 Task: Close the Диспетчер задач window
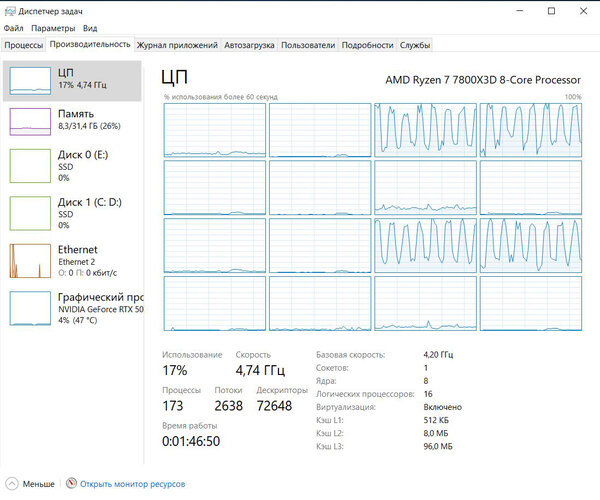(x=583, y=11)
